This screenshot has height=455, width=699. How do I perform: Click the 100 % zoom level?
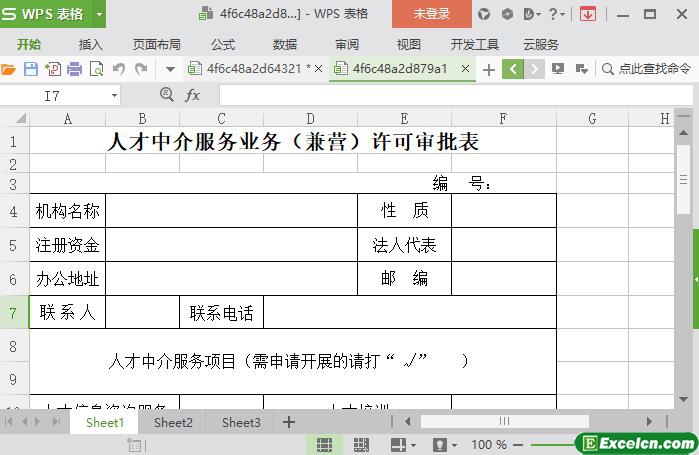(x=489, y=444)
